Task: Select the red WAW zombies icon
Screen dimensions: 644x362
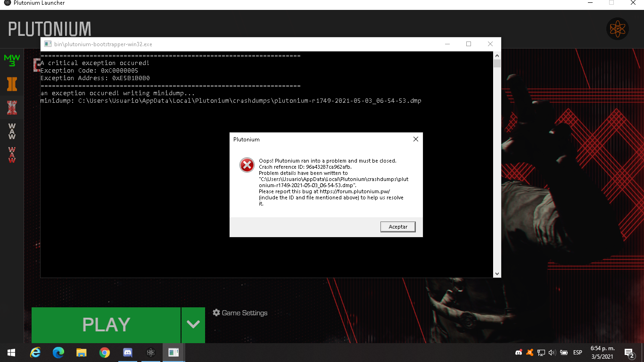Action: tap(12, 155)
